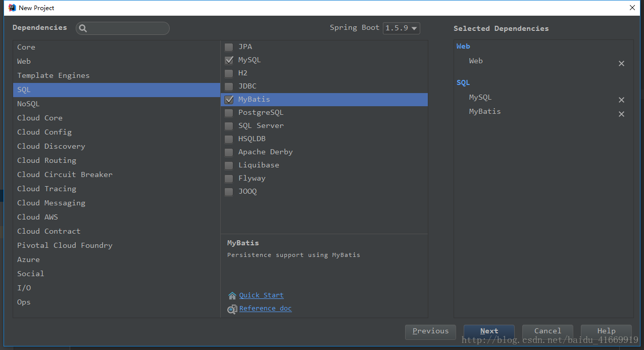Click the blue SQL group header
644x350 pixels.
pos(463,83)
